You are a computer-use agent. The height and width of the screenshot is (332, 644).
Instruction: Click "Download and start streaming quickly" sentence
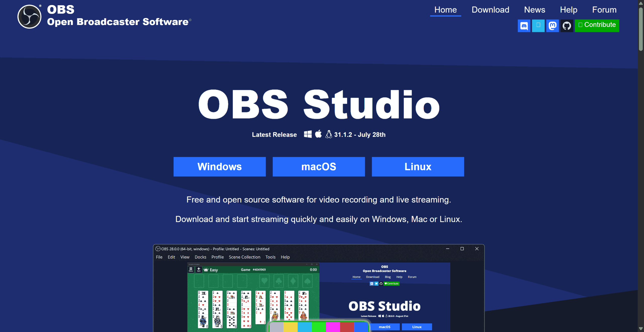pos(319,219)
